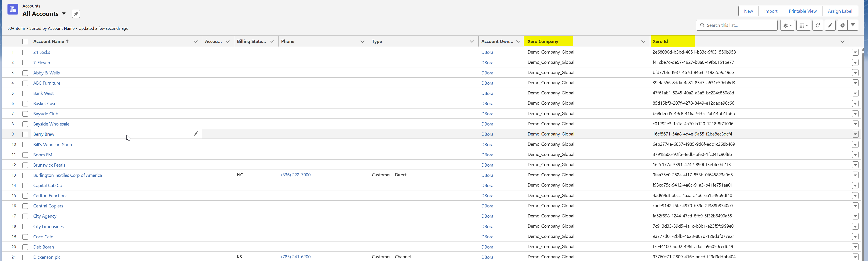This screenshot has width=868, height=261.
Task: Open Billing State column menu chevron
Action: pyautogui.click(x=272, y=42)
